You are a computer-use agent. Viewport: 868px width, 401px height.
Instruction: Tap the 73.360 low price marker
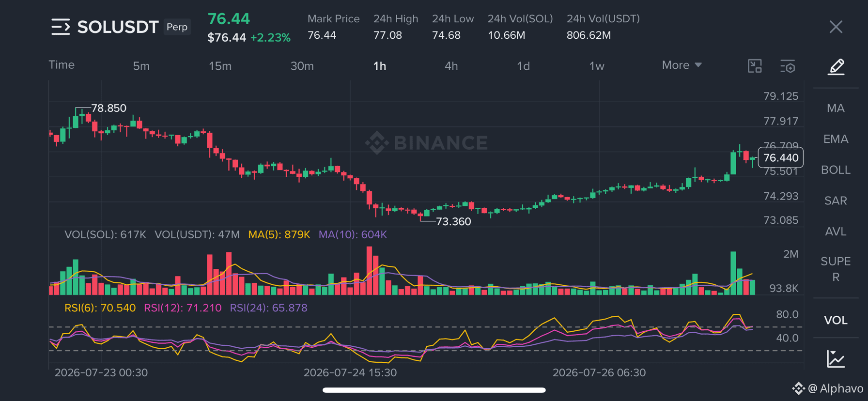pyautogui.click(x=453, y=221)
